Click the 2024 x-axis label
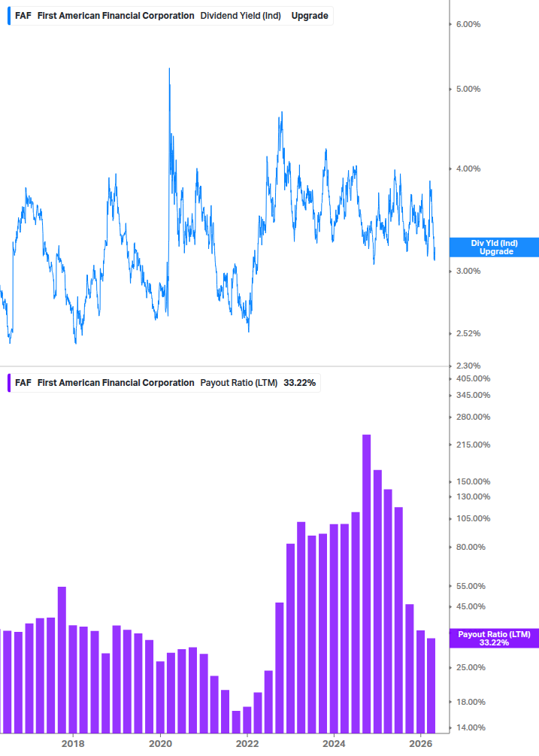 pos(334,744)
